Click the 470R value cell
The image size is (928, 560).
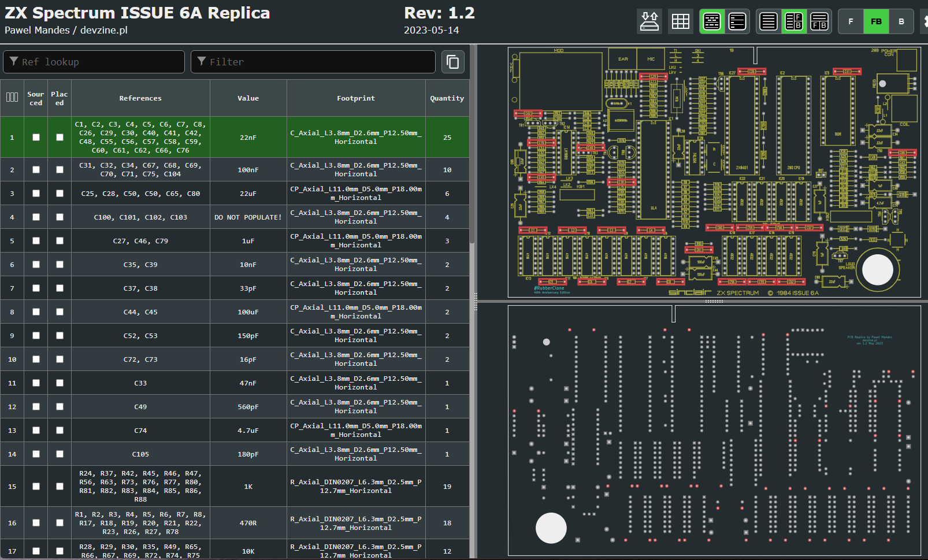[248, 522]
